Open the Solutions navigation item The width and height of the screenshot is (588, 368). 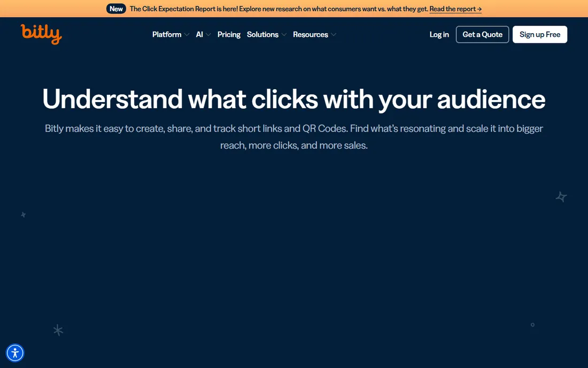pos(262,35)
